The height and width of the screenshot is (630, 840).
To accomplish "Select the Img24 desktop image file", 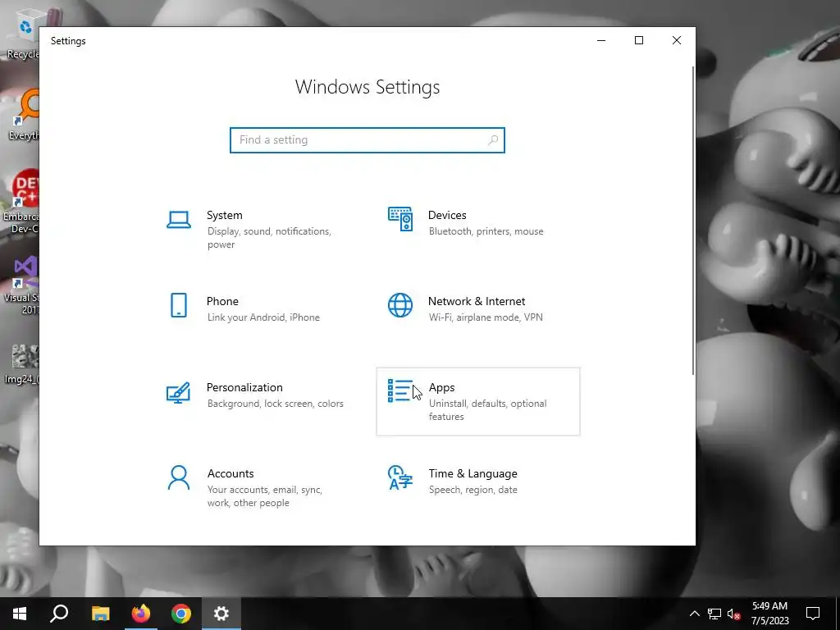I will pos(22,364).
